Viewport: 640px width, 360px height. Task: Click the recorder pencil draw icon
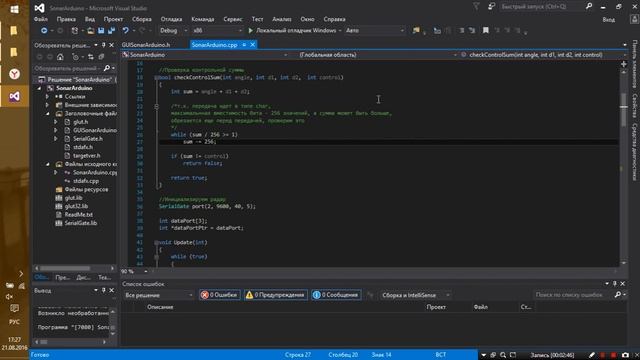point(592,355)
